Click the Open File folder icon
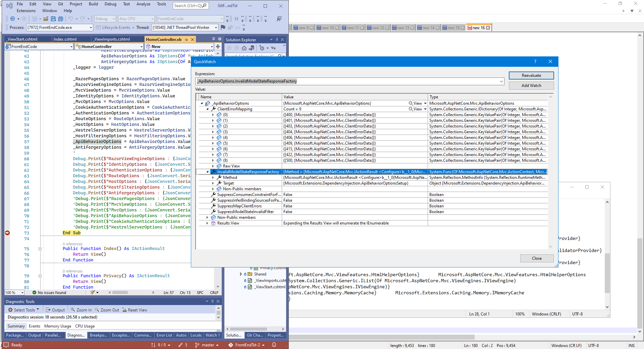This screenshot has width=644, height=349. click(x=46, y=19)
